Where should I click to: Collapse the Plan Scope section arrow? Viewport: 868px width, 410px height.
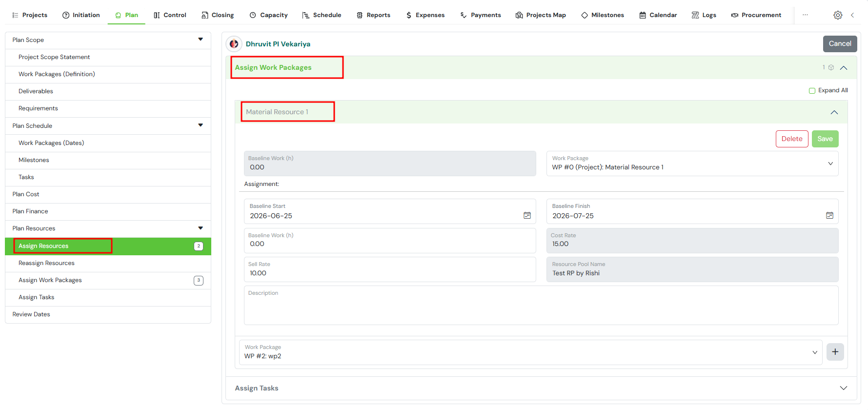point(201,40)
